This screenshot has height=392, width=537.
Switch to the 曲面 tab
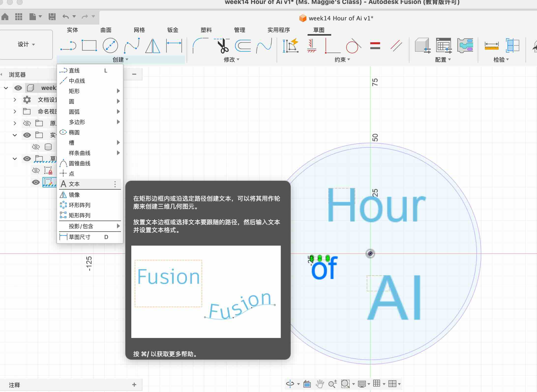[x=106, y=30]
